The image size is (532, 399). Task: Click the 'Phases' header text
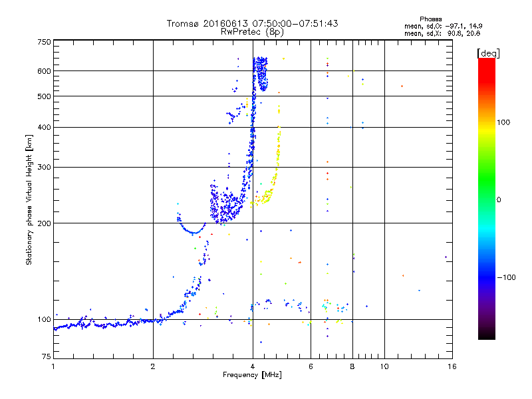point(430,19)
